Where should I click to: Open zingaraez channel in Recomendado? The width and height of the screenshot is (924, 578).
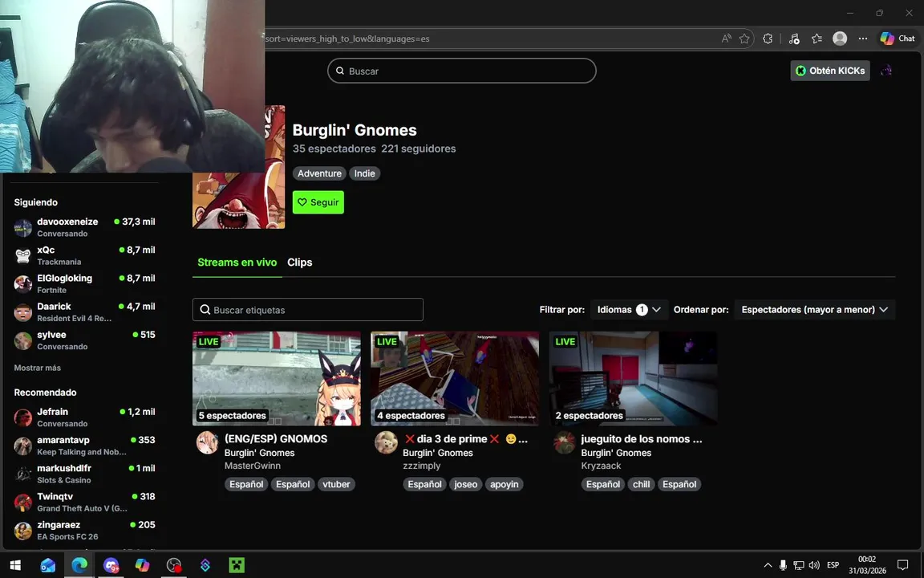tap(85, 530)
